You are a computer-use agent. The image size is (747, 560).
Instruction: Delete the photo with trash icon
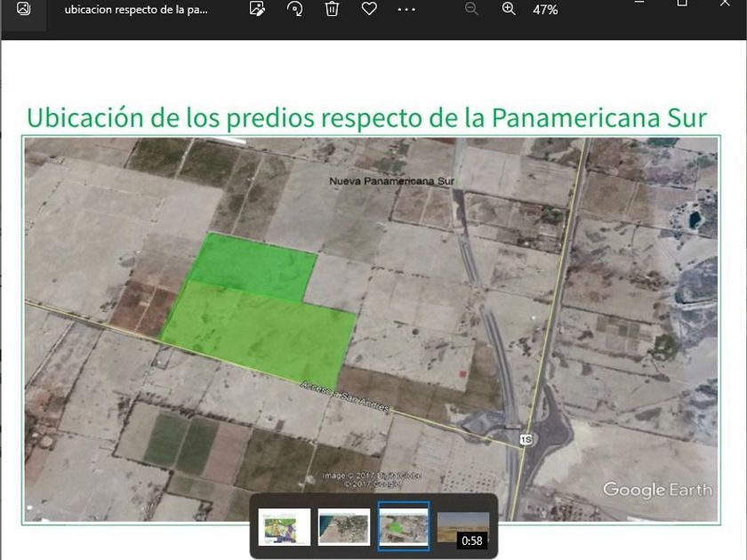click(332, 10)
